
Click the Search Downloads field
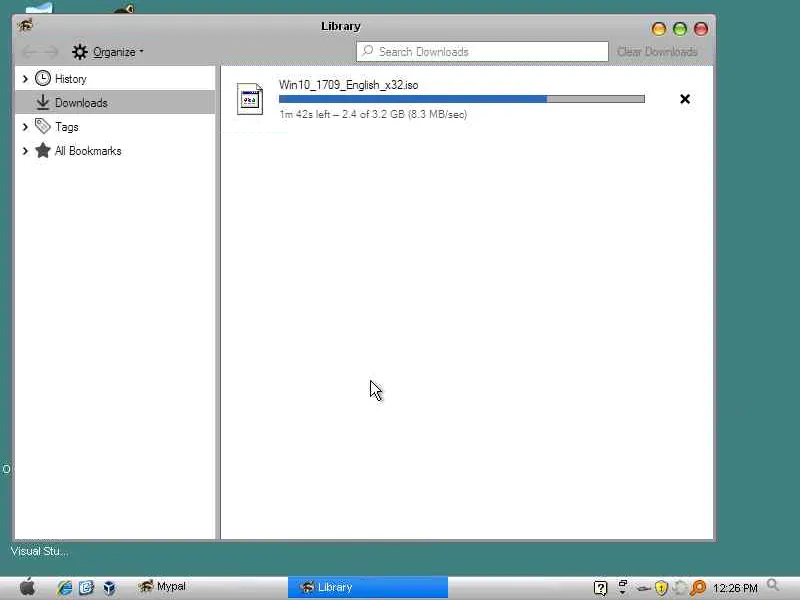tap(482, 52)
